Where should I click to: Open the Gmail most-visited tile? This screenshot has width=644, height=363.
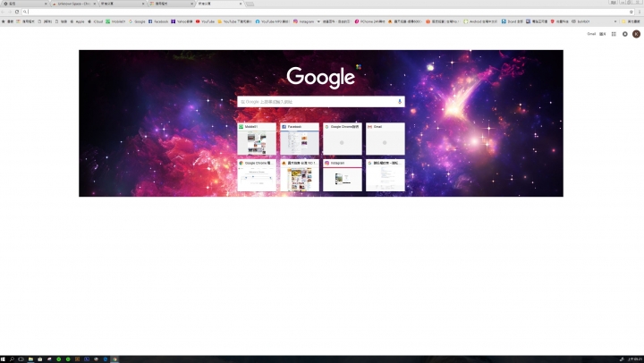[x=386, y=139]
